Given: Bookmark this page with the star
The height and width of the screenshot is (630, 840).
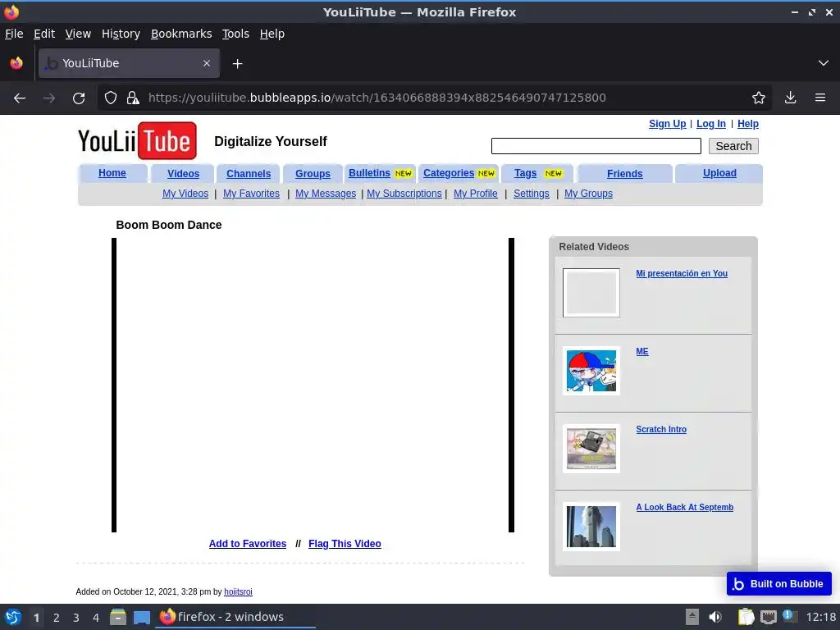Looking at the screenshot, I should click(x=759, y=98).
